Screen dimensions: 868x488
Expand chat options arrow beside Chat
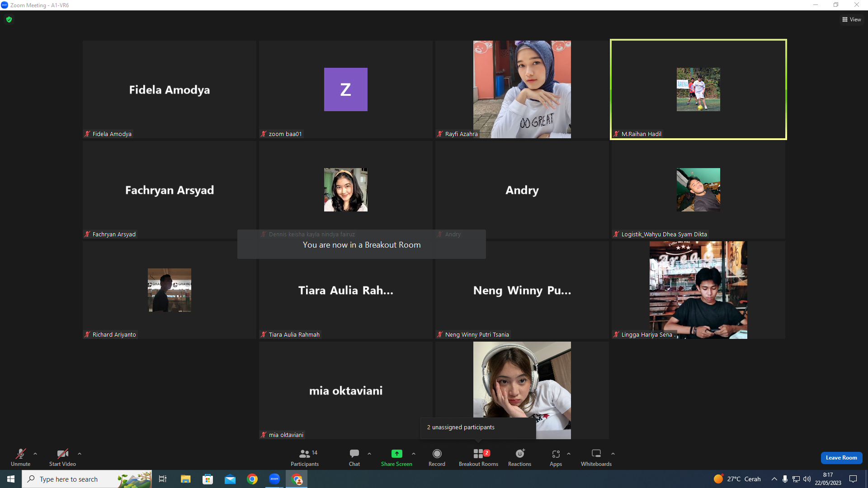click(x=369, y=454)
